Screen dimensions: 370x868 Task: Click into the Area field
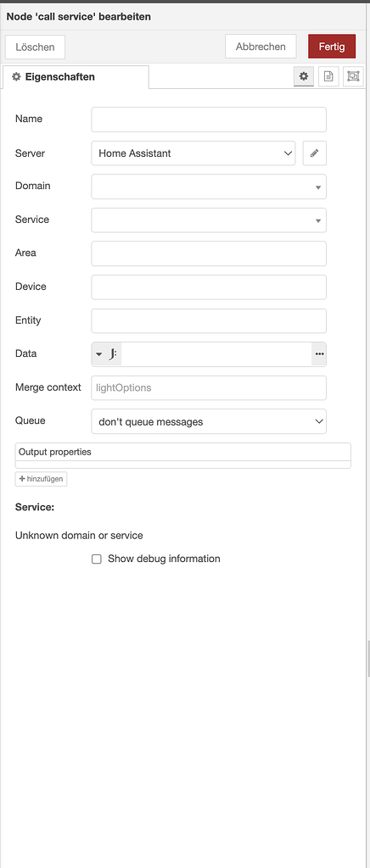click(209, 253)
